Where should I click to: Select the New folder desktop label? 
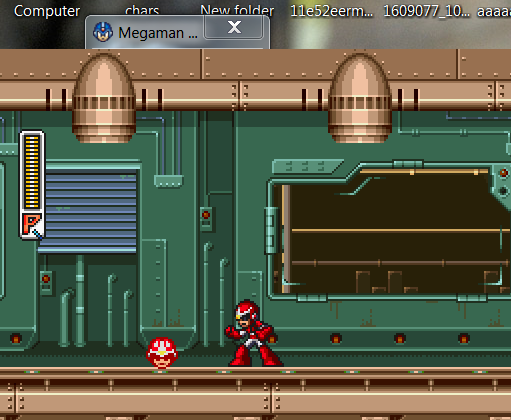237,10
